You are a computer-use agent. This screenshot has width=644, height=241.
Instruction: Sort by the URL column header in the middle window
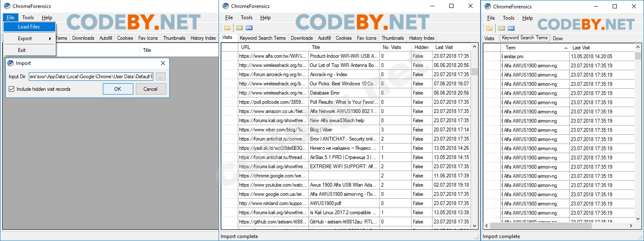tap(273, 47)
